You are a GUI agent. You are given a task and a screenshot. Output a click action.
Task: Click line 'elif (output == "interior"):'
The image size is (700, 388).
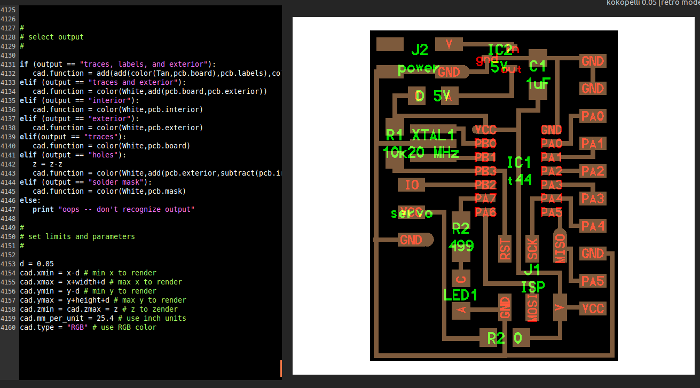click(x=79, y=100)
